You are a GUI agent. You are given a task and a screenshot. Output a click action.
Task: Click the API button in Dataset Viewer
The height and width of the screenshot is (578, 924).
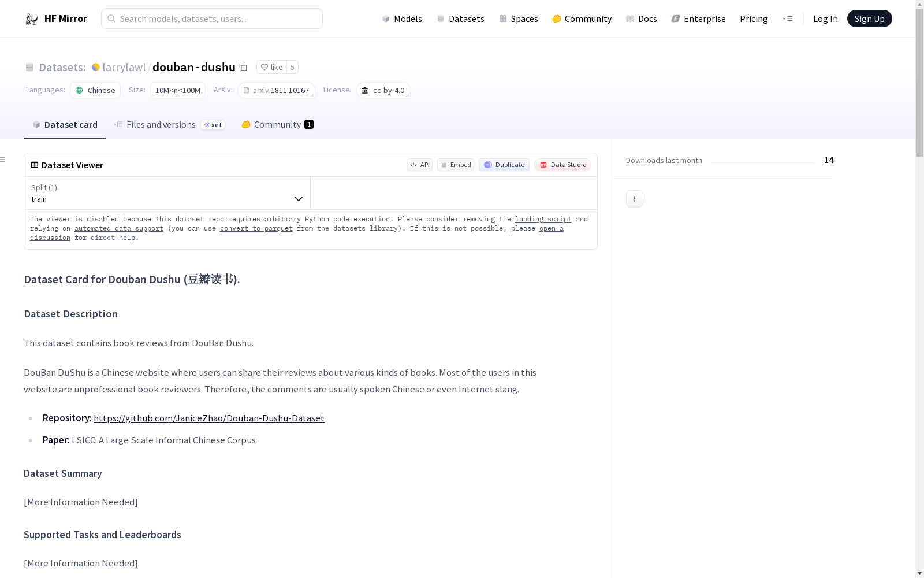420,165
